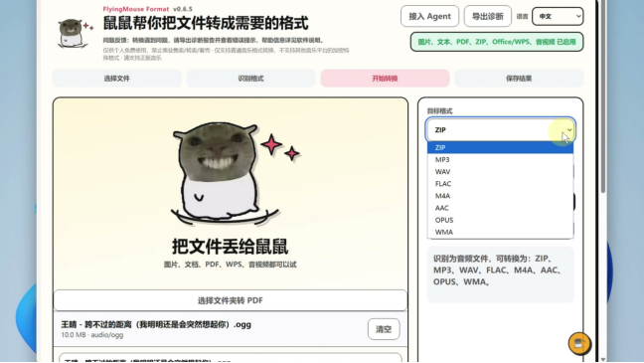Click the 把文件丢给鼠鼠 drop zone heading
644x363 pixels.
[230, 247]
